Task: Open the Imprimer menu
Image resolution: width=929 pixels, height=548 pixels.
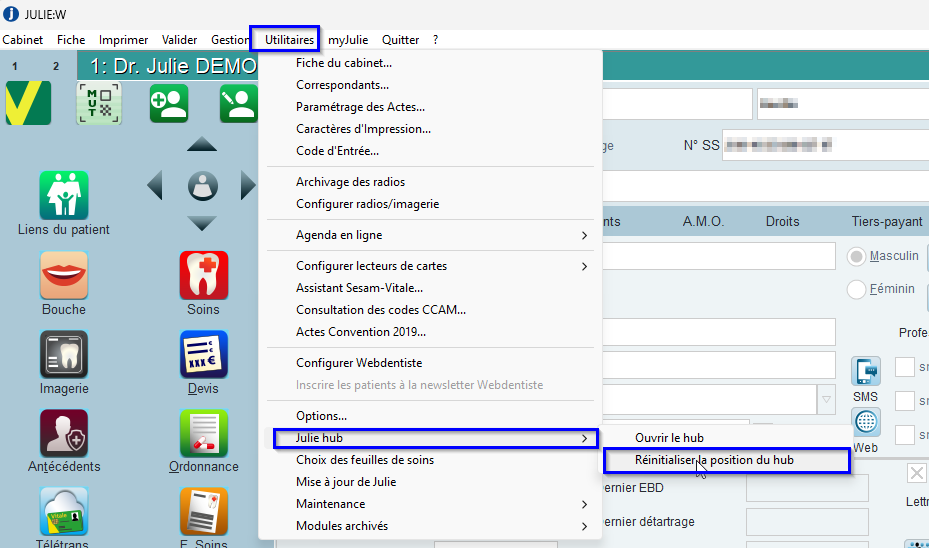Action: pyautogui.click(x=123, y=40)
